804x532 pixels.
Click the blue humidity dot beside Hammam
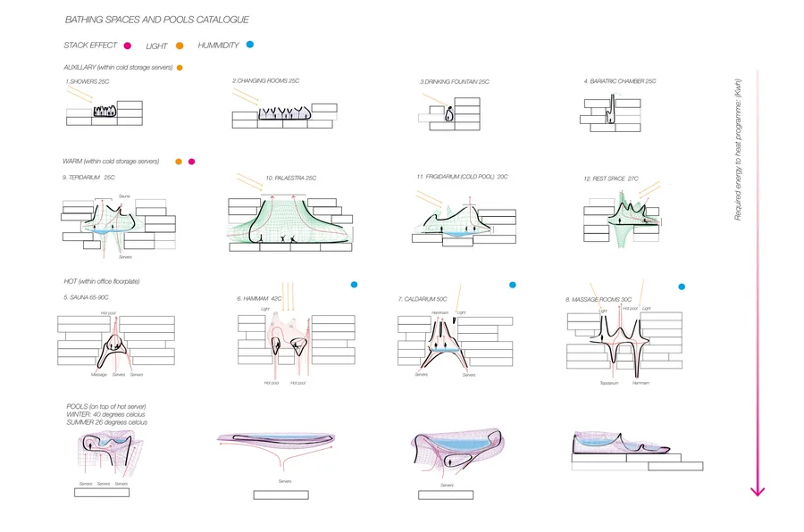tap(354, 285)
